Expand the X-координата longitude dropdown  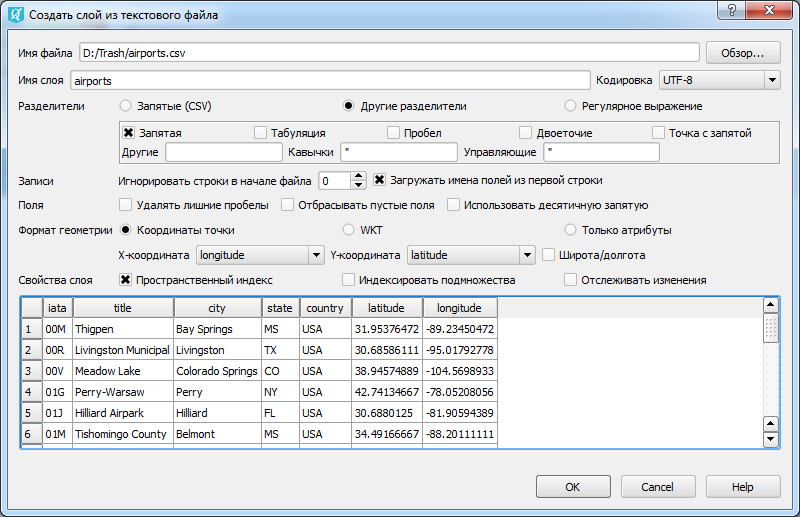[260, 255]
